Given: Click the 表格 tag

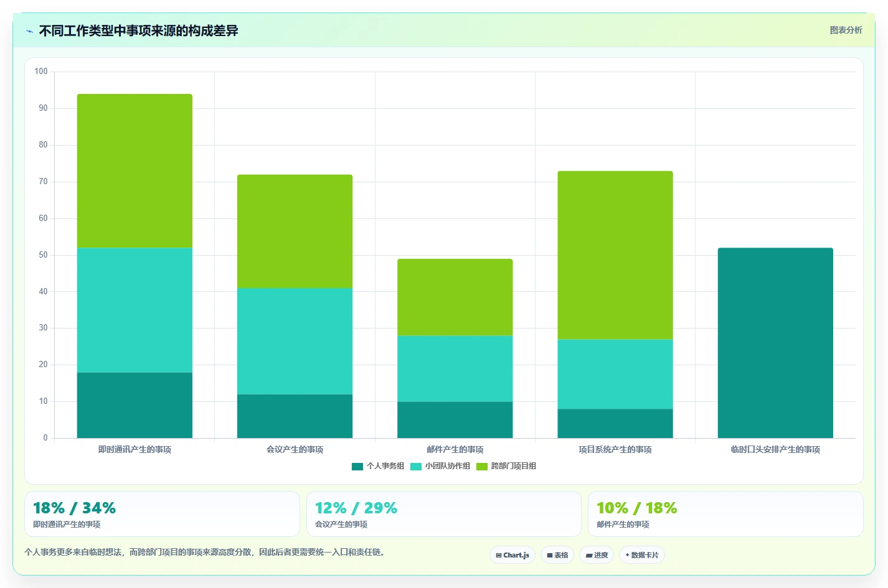Looking at the screenshot, I should tap(557, 555).
